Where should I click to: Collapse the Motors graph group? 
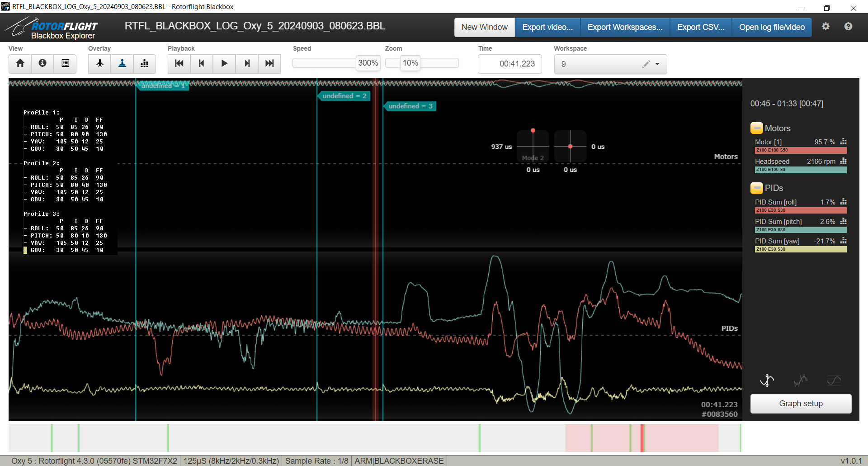[756, 128]
